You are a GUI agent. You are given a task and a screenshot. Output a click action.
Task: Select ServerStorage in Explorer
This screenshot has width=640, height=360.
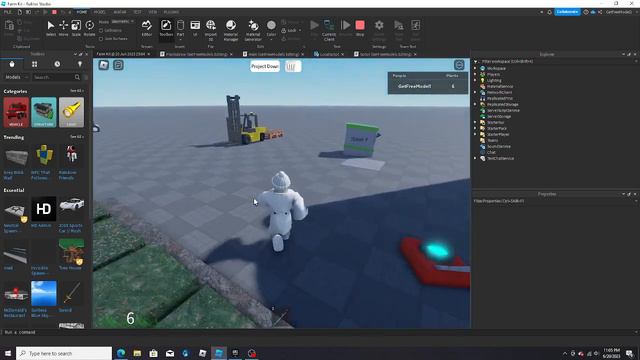pyautogui.click(x=499, y=116)
